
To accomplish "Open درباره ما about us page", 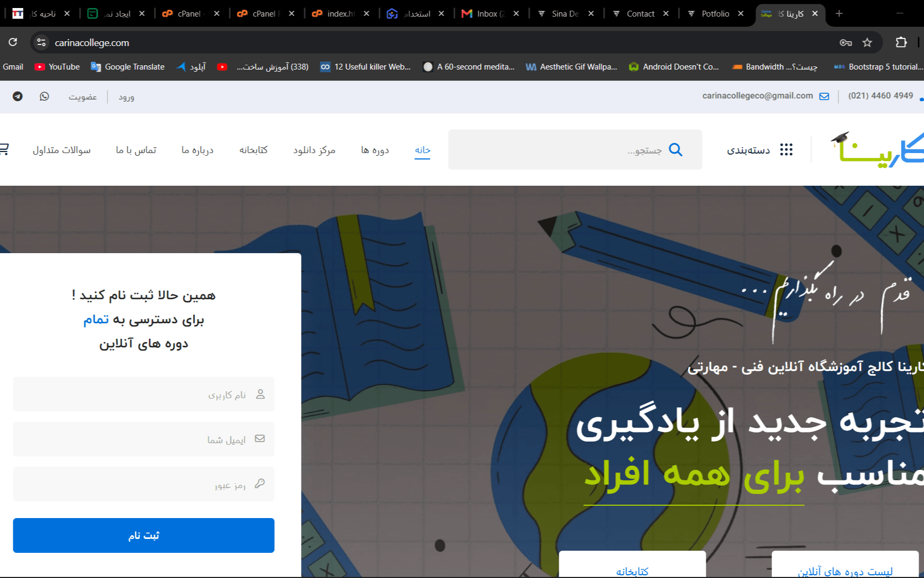I will click(x=197, y=150).
